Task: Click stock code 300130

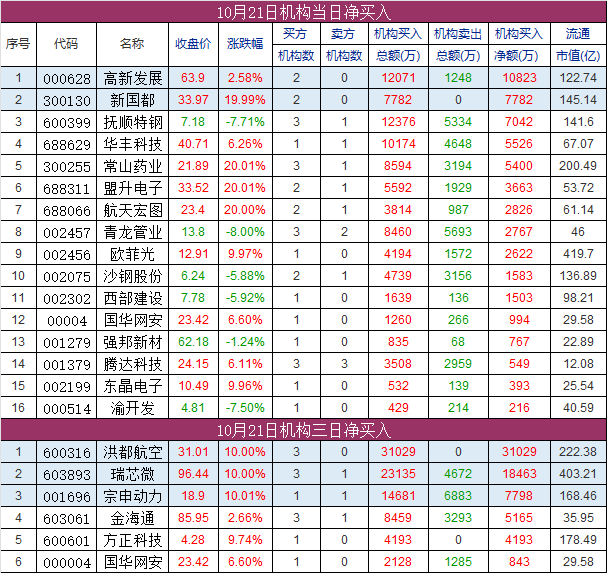Action: [67, 101]
